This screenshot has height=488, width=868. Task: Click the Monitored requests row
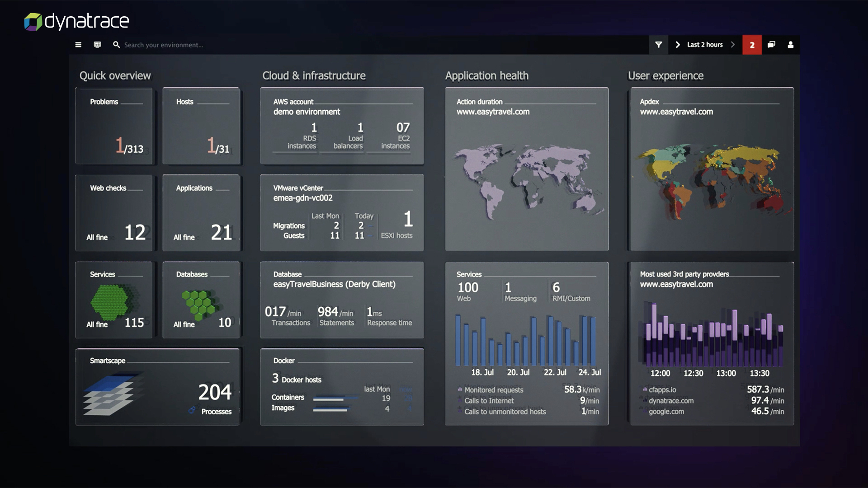point(528,390)
